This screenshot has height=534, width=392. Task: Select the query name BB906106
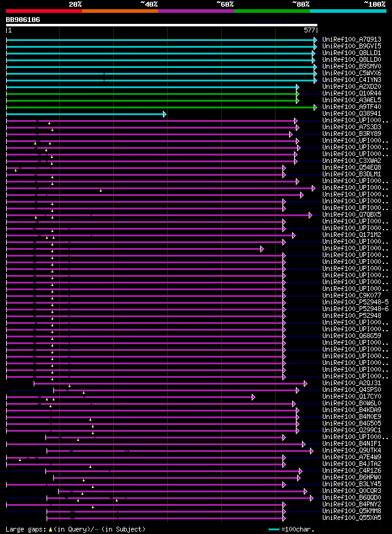[x=23, y=20]
